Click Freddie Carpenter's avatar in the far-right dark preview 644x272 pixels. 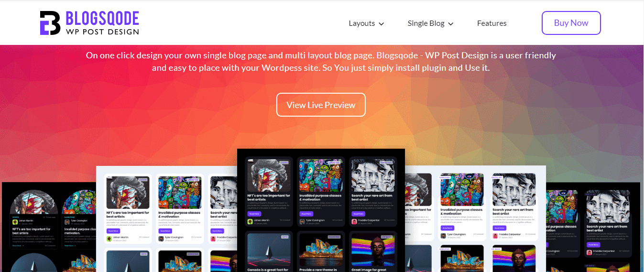[589, 252]
